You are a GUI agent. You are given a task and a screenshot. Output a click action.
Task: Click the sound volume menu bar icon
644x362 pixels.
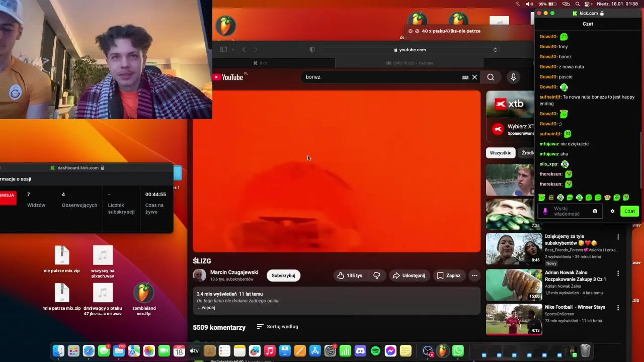[x=529, y=4]
